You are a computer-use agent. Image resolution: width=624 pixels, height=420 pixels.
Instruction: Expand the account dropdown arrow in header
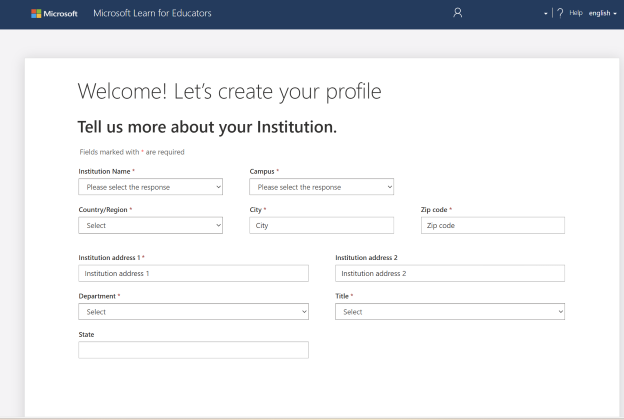pos(546,14)
